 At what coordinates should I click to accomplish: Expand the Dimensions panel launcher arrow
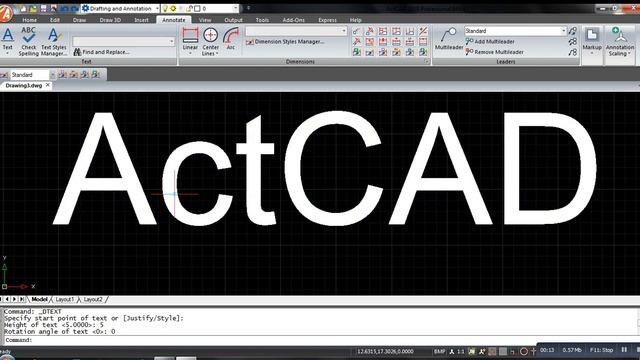click(427, 62)
